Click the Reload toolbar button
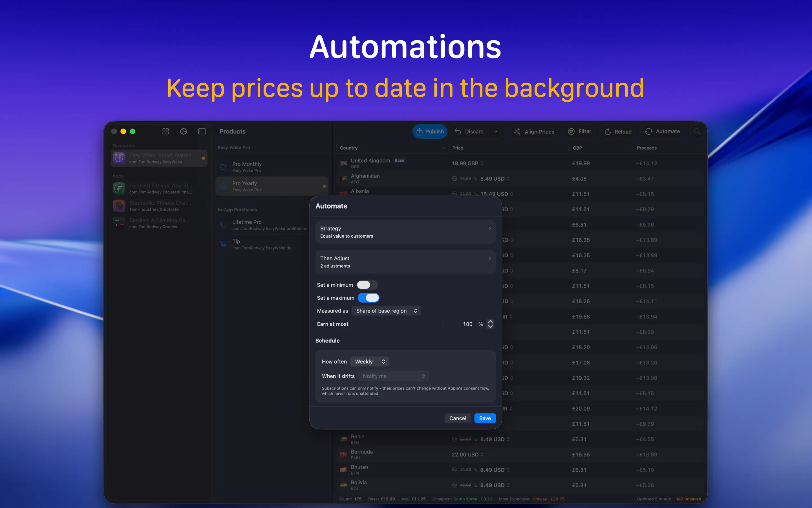 click(x=618, y=131)
